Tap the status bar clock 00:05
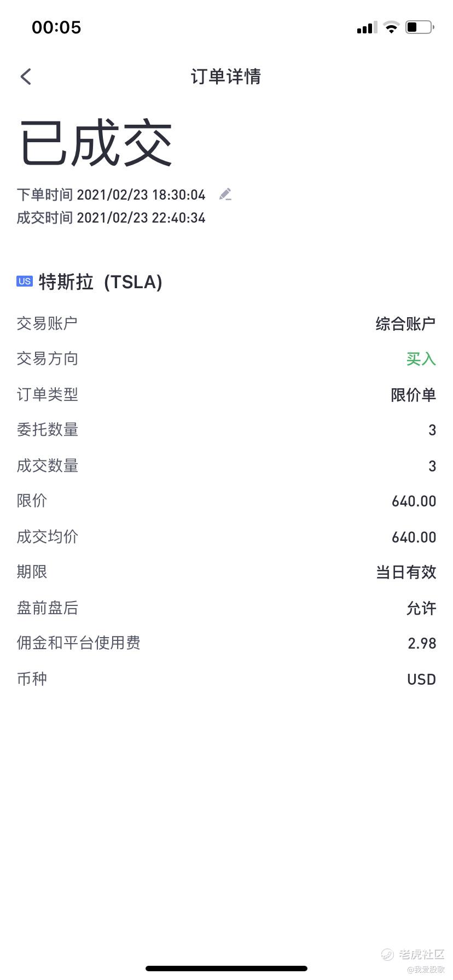This screenshot has width=453, height=980. pos(56,27)
